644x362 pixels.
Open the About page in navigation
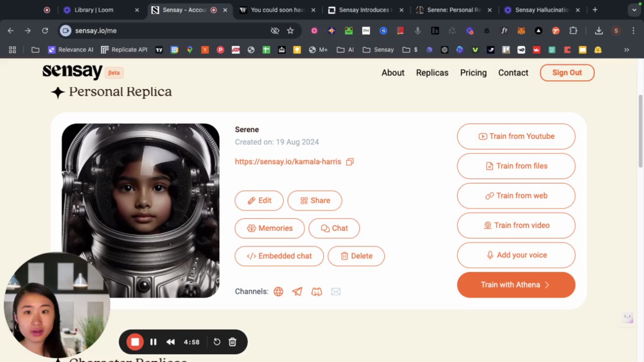pos(393,73)
